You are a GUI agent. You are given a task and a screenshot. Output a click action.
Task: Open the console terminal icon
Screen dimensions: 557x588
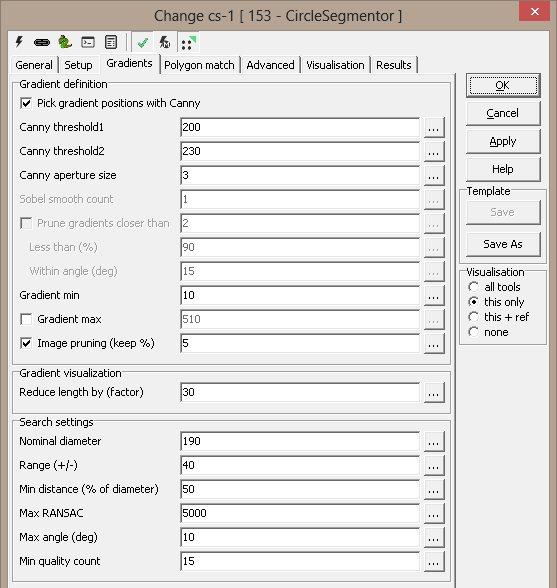(88, 42)
